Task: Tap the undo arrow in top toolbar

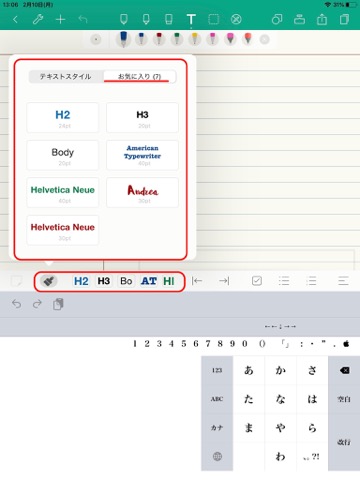Action: (x=83, y=19)
